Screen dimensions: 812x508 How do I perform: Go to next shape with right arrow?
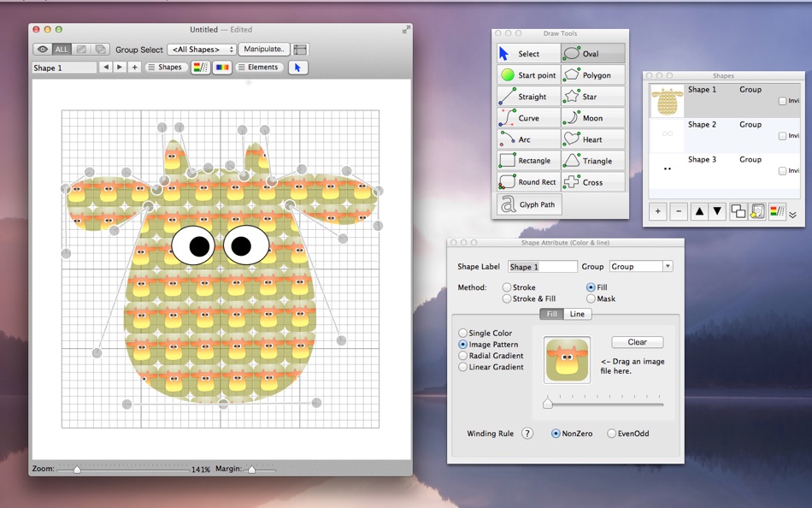click(120, 68)
